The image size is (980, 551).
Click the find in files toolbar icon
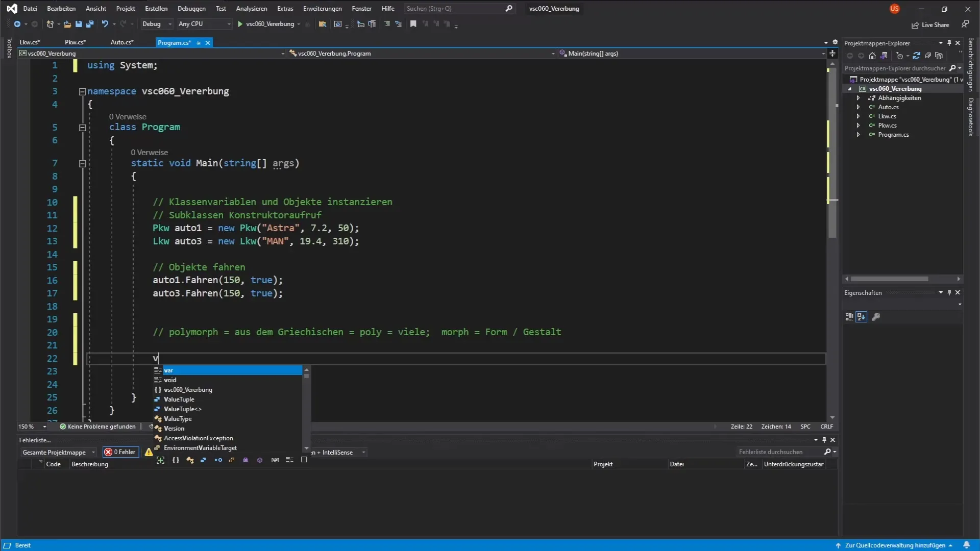tap(322, 24)
